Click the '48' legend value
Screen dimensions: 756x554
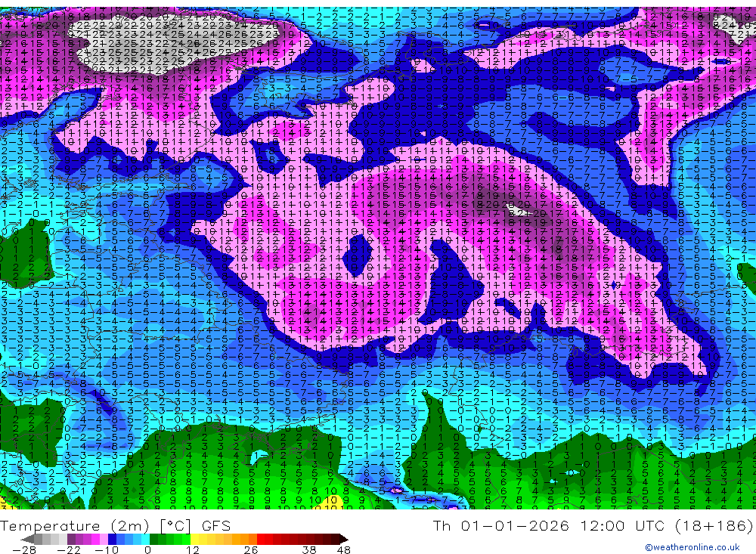coord(343,549)
